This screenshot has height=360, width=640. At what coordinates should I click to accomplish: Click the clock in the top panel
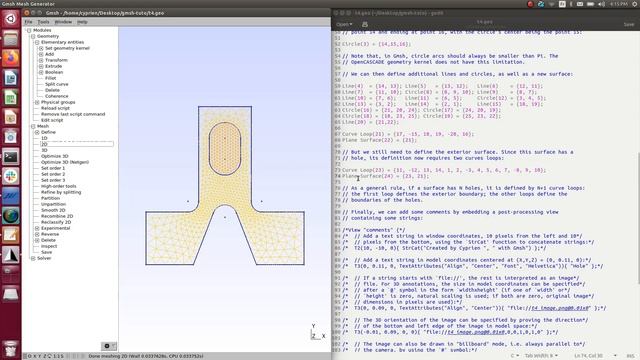(618, 4)
